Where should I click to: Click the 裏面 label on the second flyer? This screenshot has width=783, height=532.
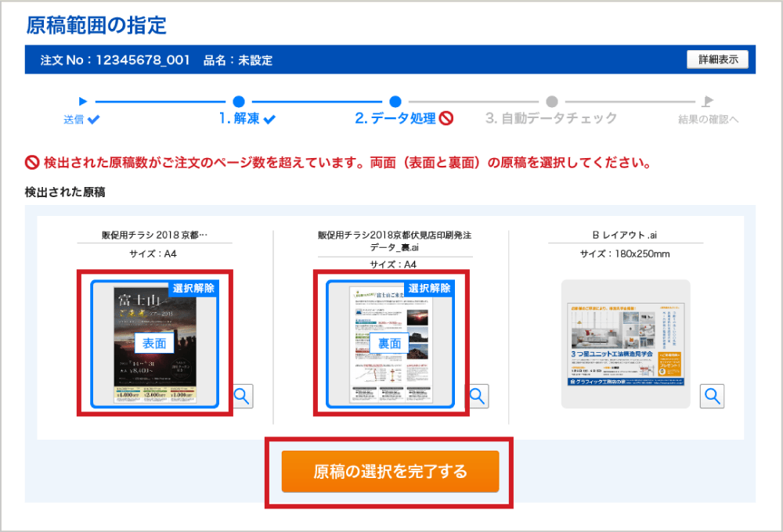coord(390,343)
